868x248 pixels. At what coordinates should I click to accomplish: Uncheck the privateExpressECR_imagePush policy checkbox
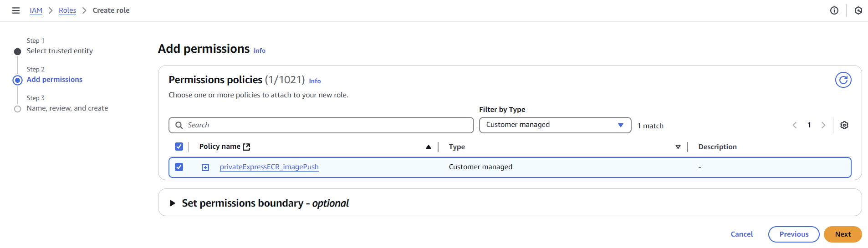tap(179, 167)
